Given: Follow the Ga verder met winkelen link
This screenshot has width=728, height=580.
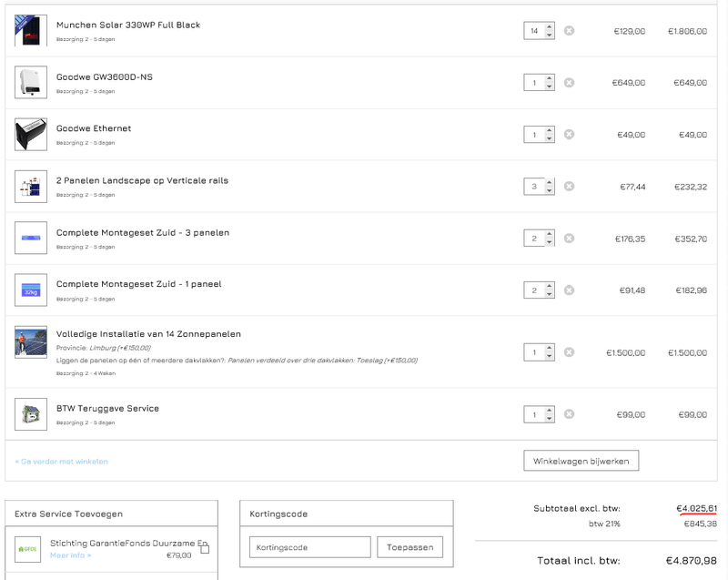Looking at the screenshot, I should click(61, 462).
